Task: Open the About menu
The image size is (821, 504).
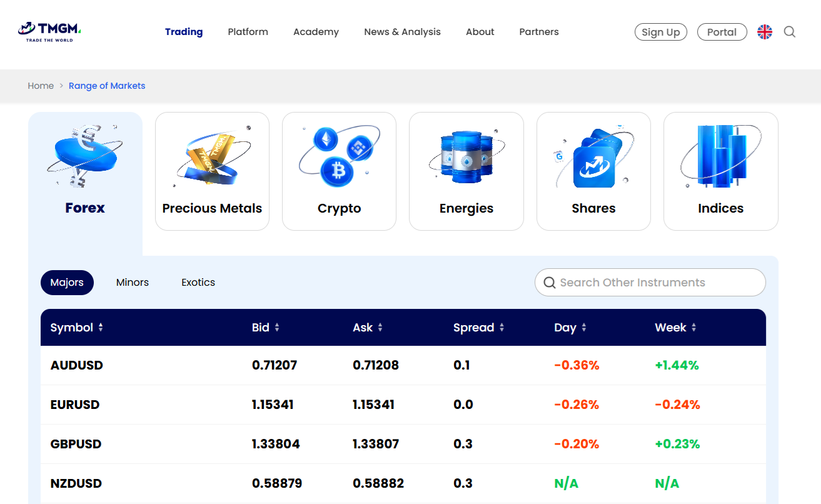Action: 480,32
